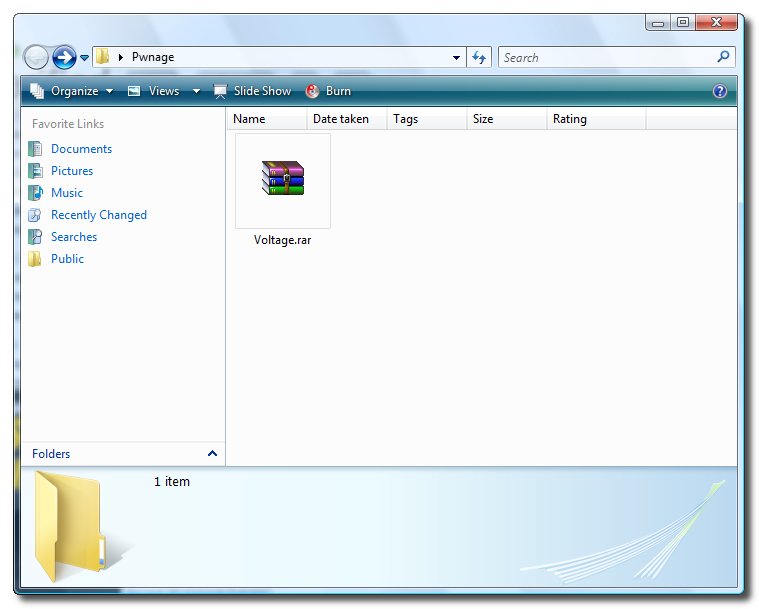Expand the Views dropdown arrow
The height and width of the screenshot is (609, 759).
(x=196, y=91)
